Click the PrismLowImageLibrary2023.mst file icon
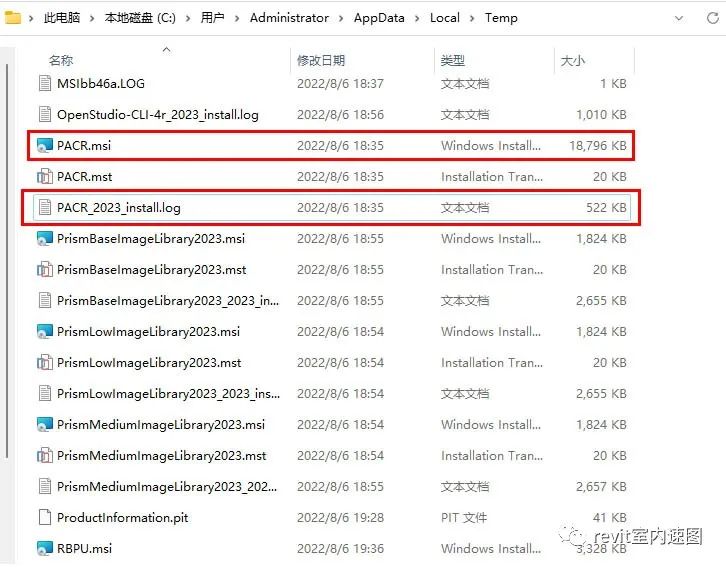Viewport: 726px width, 568px height. pyautogui.click(x=44, y=362)
